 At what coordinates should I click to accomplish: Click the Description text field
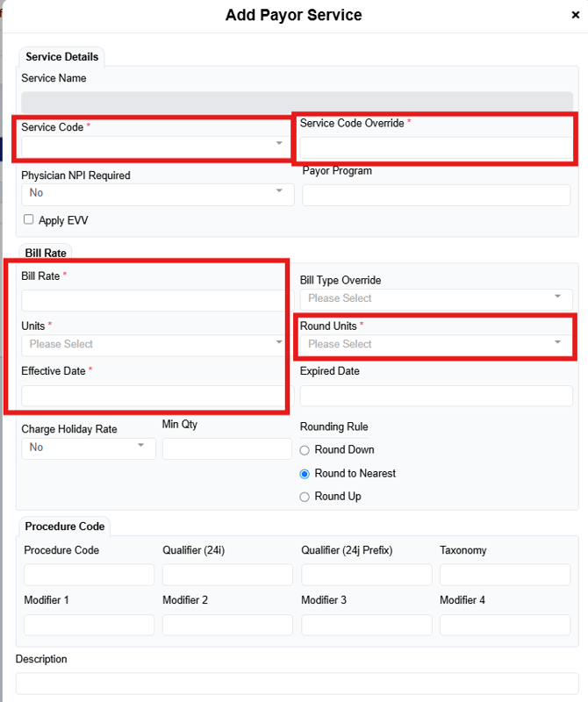[x=297, y=684]
